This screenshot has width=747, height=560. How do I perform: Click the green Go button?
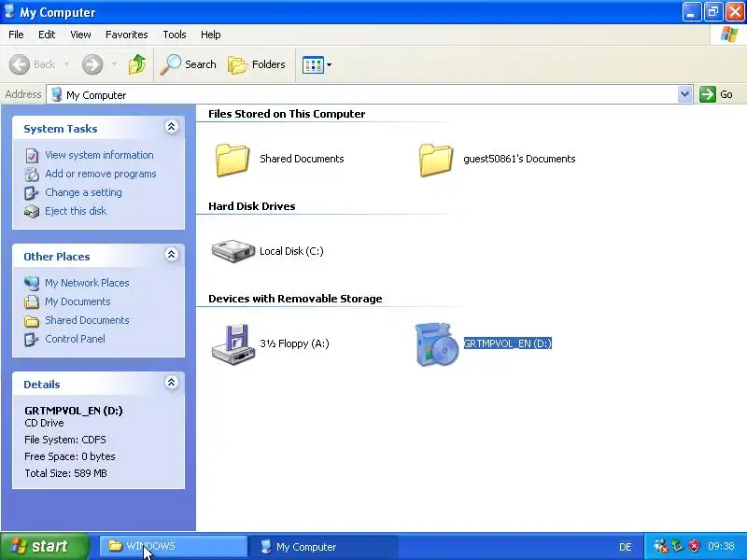(715, 94)
